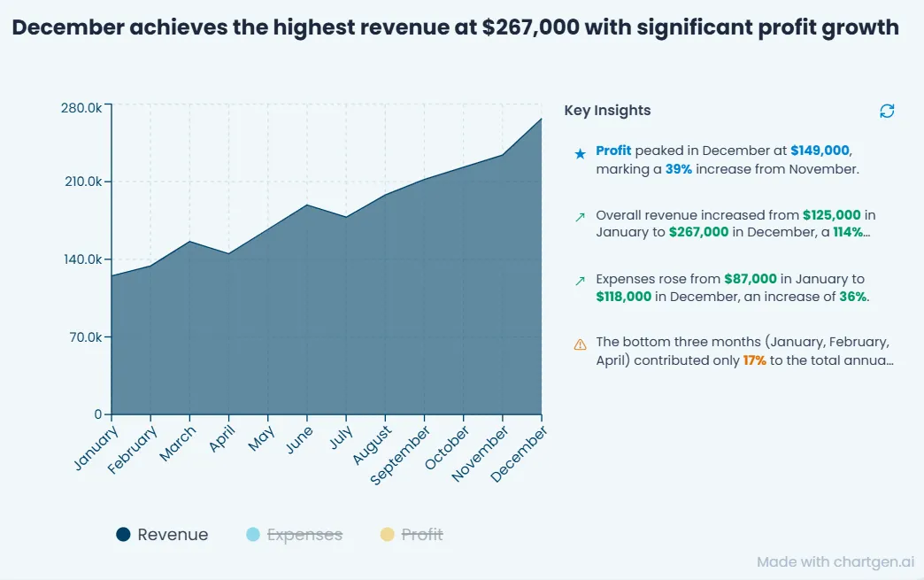Click the yellow Profit legend dot
924x580 pixels.
[x=387, y=535]
